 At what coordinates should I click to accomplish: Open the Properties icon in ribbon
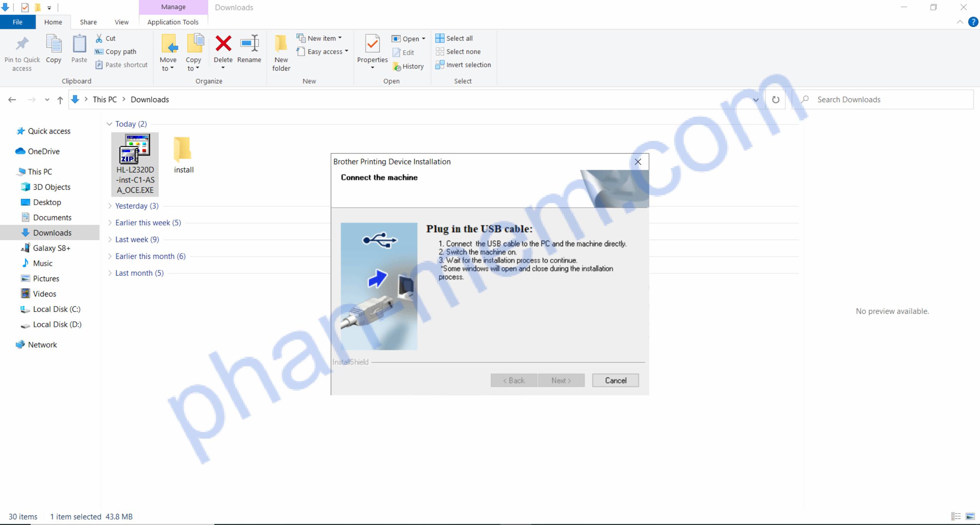tap(372, 44)
